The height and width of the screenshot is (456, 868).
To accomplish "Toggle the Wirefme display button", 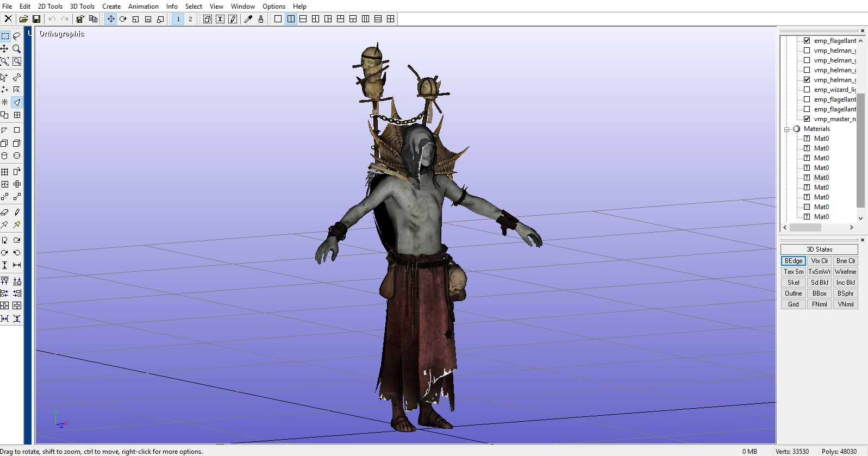I will click(845, 272).
